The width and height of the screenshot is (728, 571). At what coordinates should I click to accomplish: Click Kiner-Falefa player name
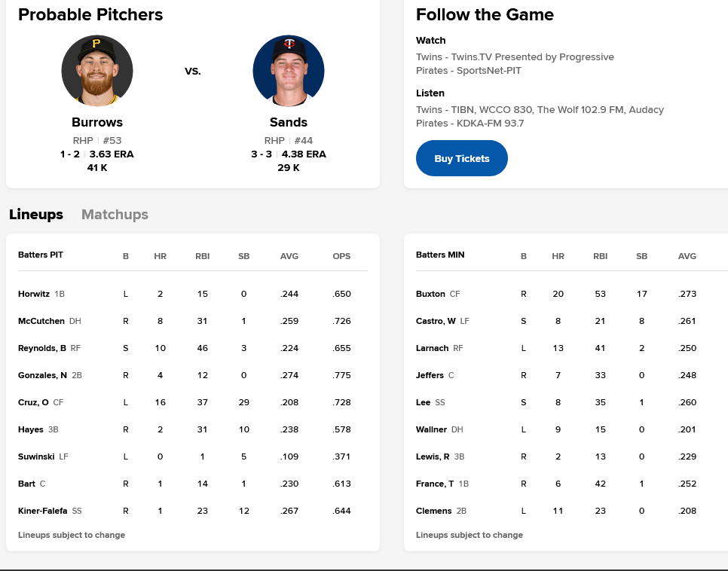click(x=43, y=511)
